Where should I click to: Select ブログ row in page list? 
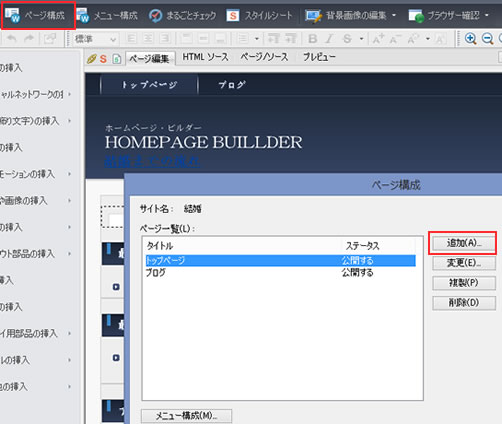tap(281, 273)
